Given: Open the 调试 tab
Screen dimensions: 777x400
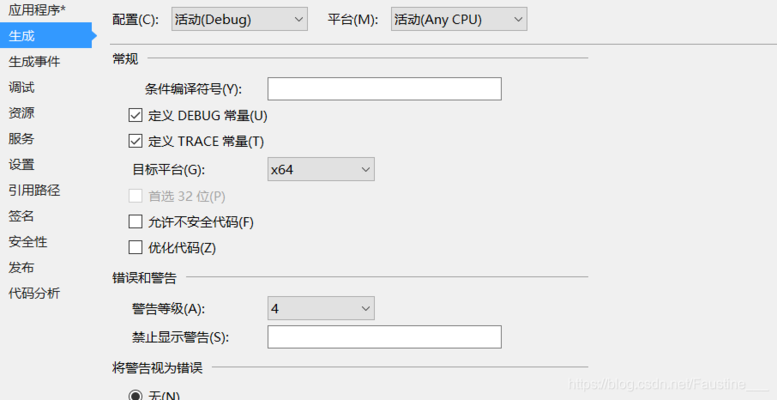Looking at the screenshot, I should [x=21, y=87].
